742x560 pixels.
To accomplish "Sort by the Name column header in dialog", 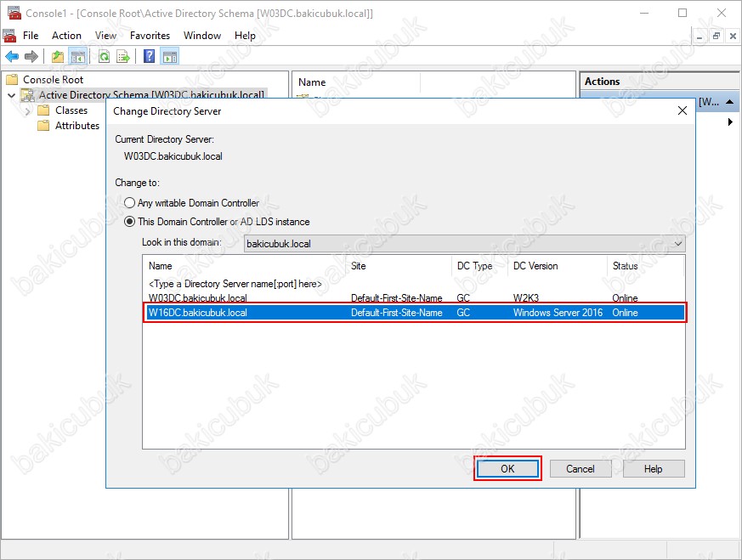I will [x=246, y=266].
